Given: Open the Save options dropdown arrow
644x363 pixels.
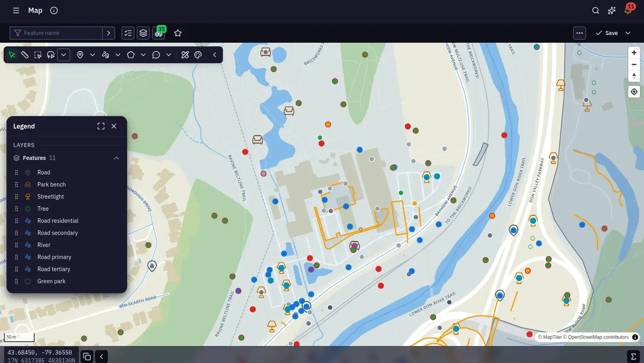Looking at the screenshot, I should pyautogui.click(x=628, y=33).
